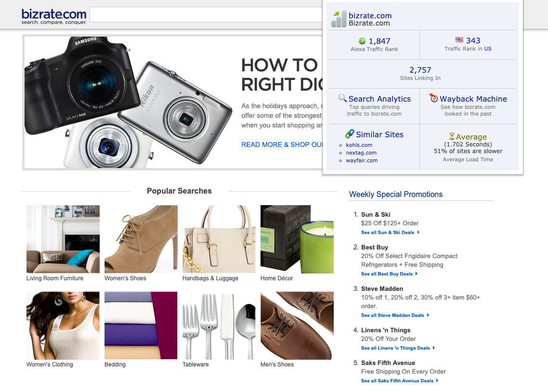Visit the kohls.com similar site
The image size is (548, 392).
359,145
